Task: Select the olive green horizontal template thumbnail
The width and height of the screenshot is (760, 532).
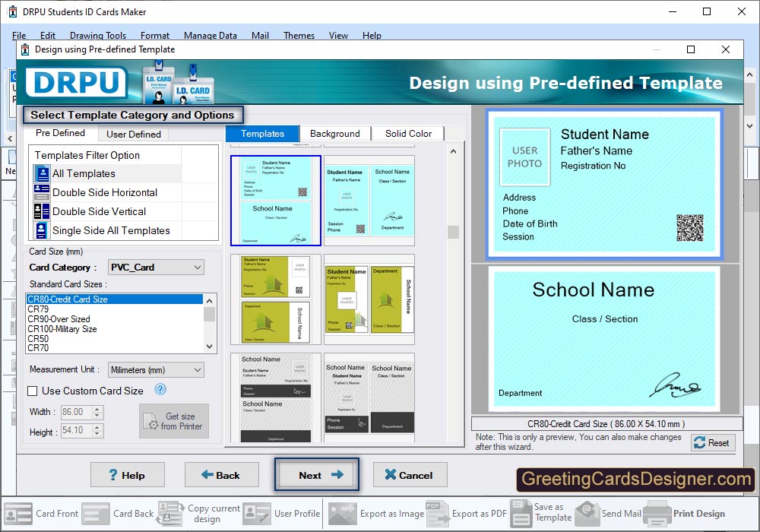Action: coord(276,299)
